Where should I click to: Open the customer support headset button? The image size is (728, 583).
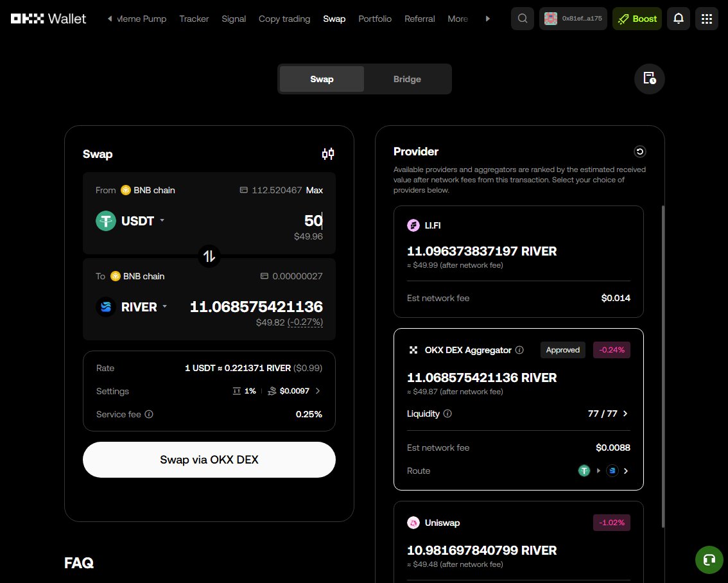(x=709, y=560)
